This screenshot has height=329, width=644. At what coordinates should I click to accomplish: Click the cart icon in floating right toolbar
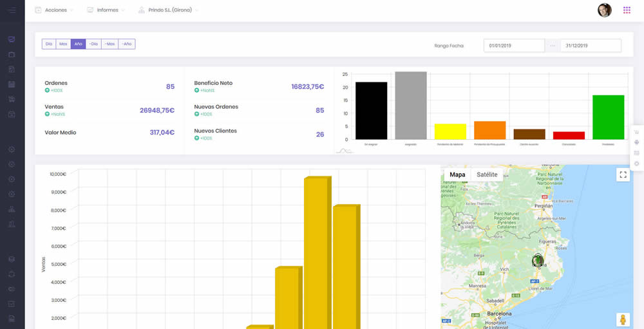point(637,132)
